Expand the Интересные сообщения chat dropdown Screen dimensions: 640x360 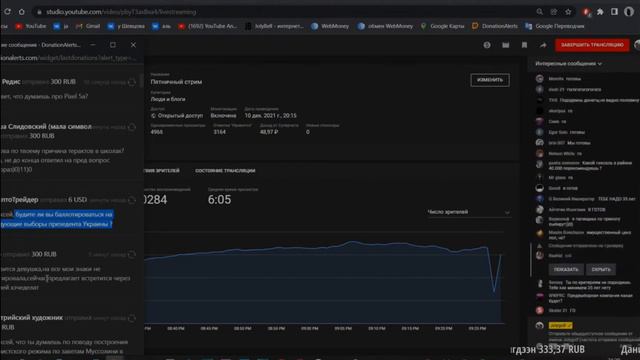click(569, 64)
